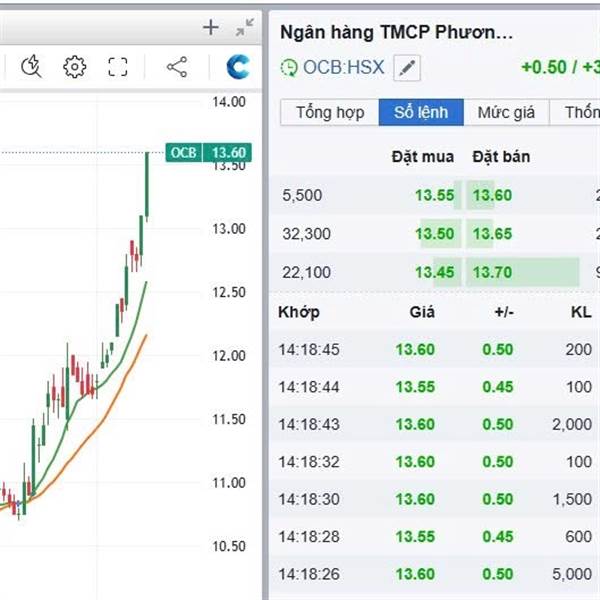This screenshot has height=600, width=600.
Task: Select the trade row at 14:18:30
Action: click(x=434, y=500)
